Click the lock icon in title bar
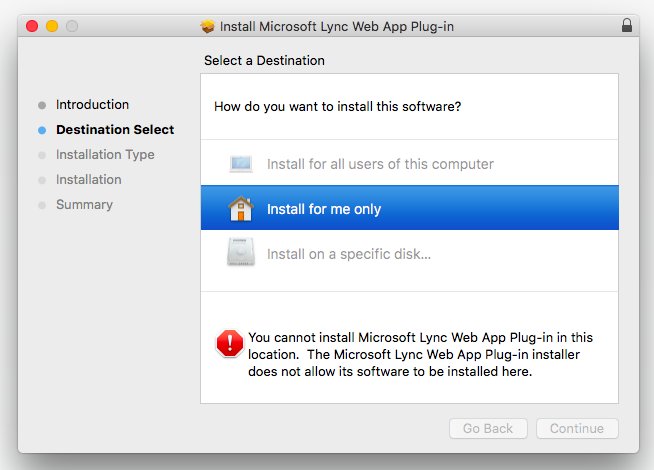Image resolution: width=654 pixels, height=470 pixels. (626, 25)
